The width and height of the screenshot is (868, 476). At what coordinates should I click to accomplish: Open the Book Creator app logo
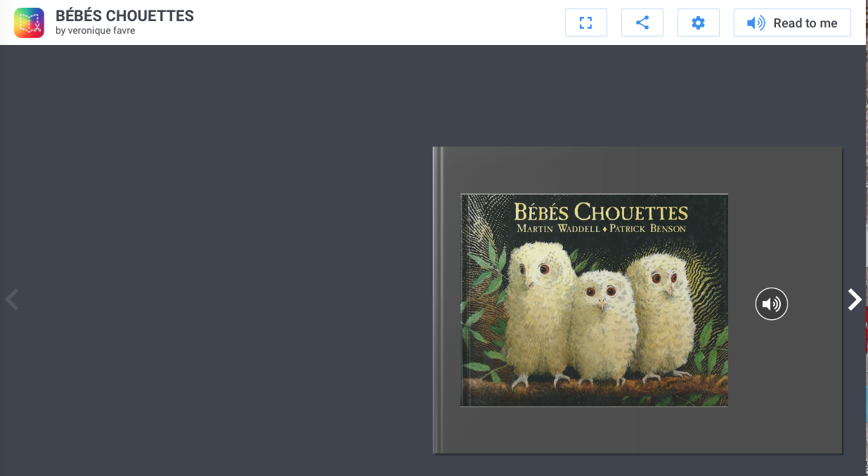(x=29, y=22)
